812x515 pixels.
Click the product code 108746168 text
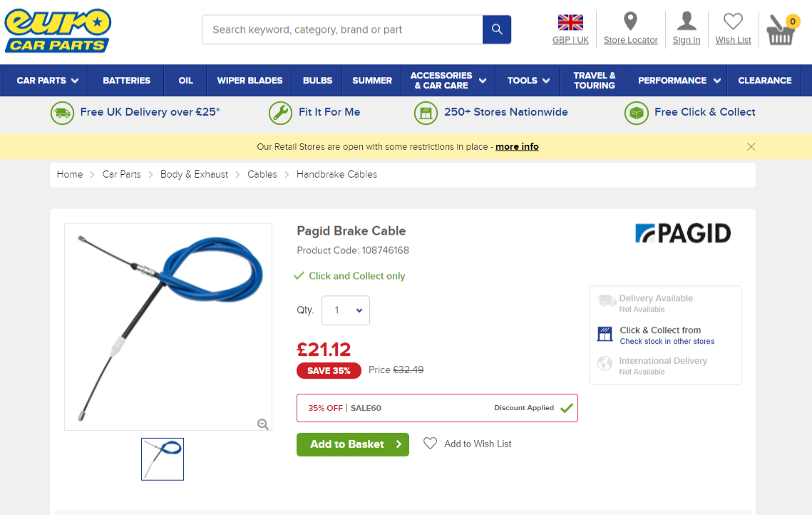pyautogui.click(x=353, y=251)
